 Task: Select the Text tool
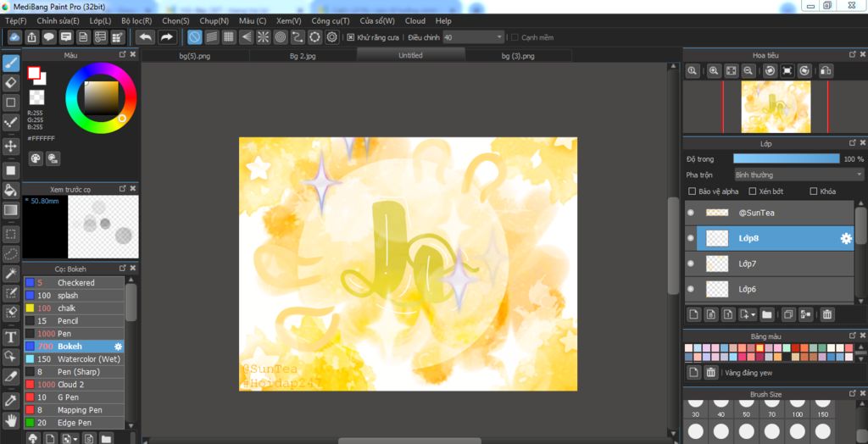coord(11,336)
